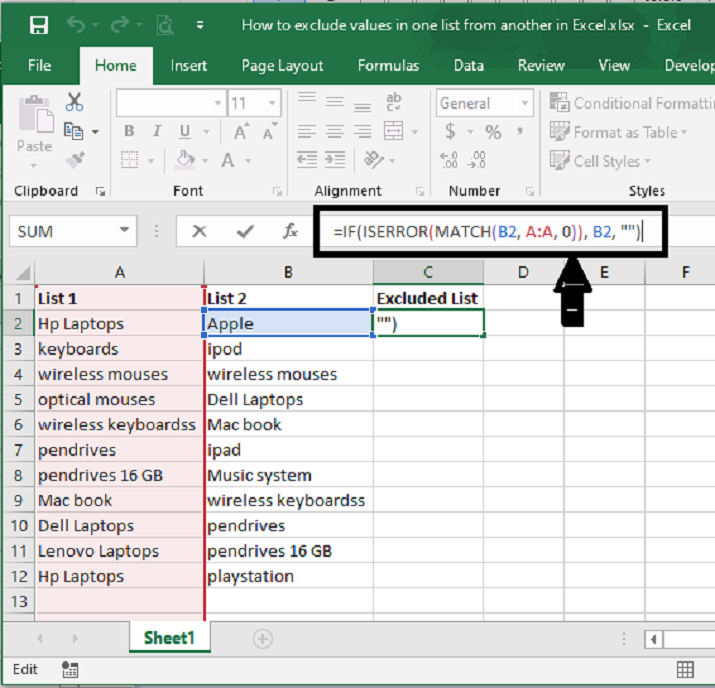
Task: Switch to the Formulas tab
Action: pos(388,66)
